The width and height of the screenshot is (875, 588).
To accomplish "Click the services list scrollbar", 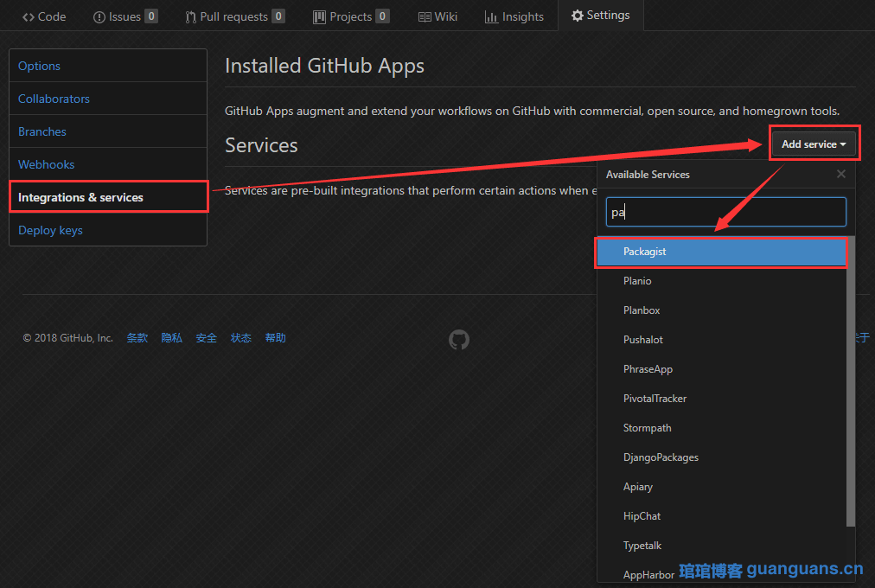I will (851, 382).
